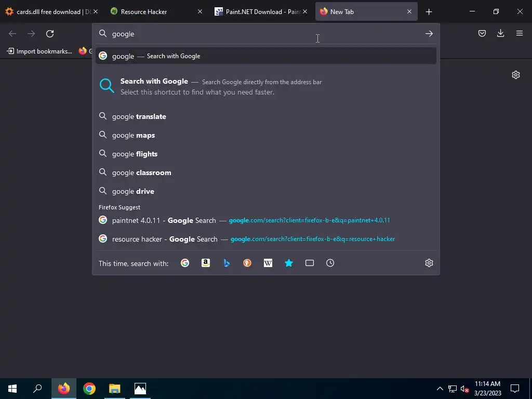The height and width of the screenshot is (399, 532).
Task: Click the Wikipedia search shortcut icon
Action: (x=268, y=263)
